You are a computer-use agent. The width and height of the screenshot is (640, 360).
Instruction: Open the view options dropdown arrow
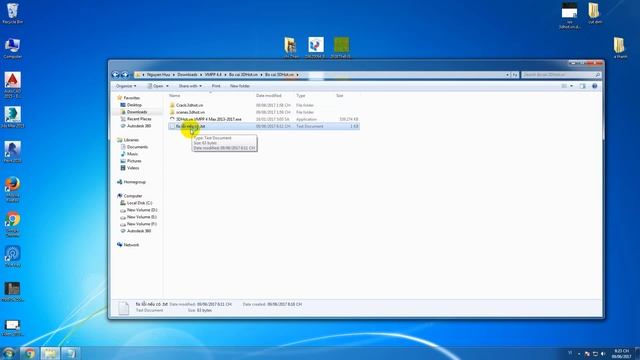(x=571, y=86)
